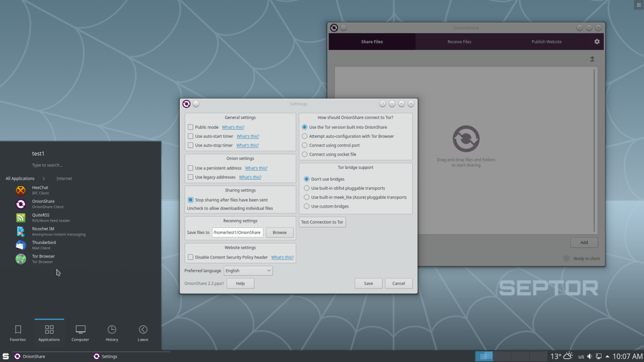Select Attempt auto-configuration with Tor Browser
Image resolution: width=644 pixels, height=362 pixels.
point(305,136)
